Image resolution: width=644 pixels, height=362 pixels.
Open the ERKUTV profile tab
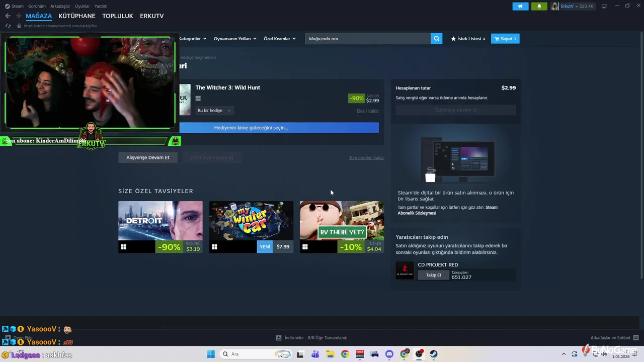152,16
